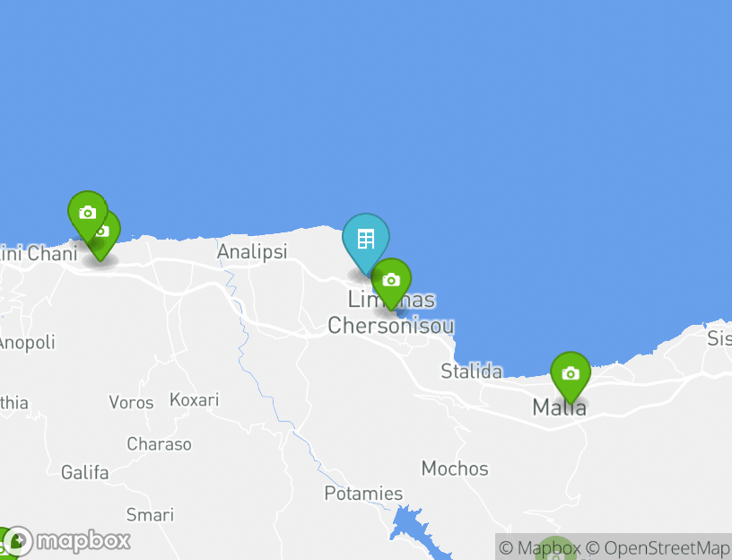Click the Potamies village label
The width and height of the screenshot is (732, 560).
click(x=363, y=494)
